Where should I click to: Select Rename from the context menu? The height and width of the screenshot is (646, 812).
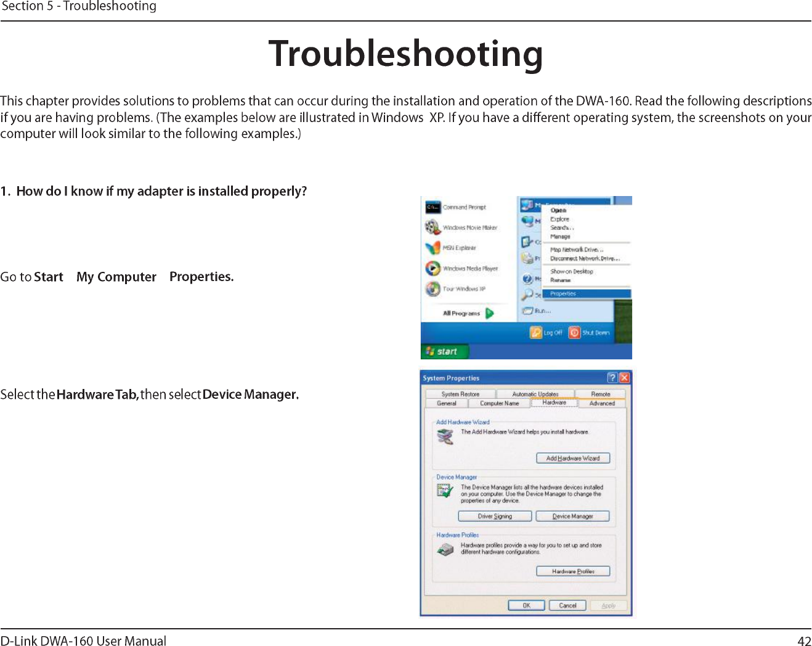[x=560, y=280]
